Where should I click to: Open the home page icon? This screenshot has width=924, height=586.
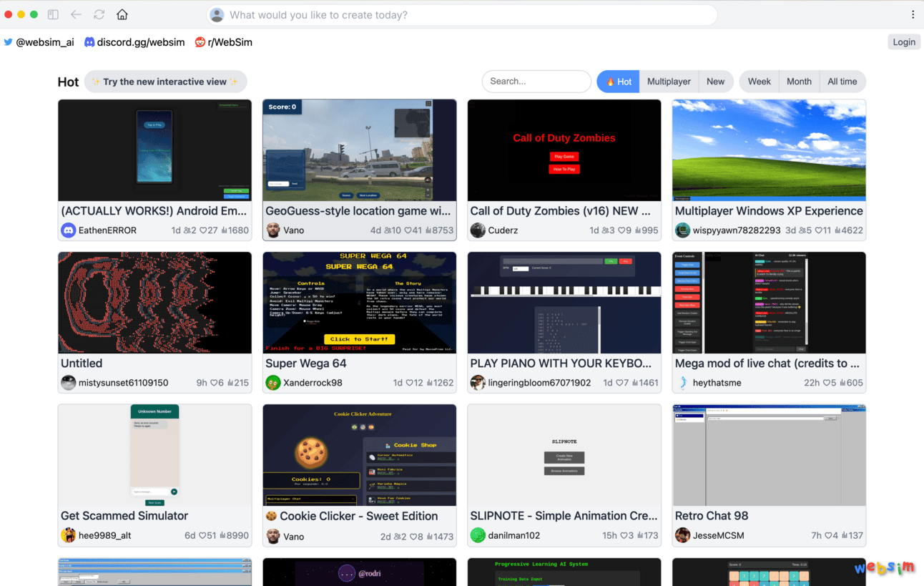[122, 14]
